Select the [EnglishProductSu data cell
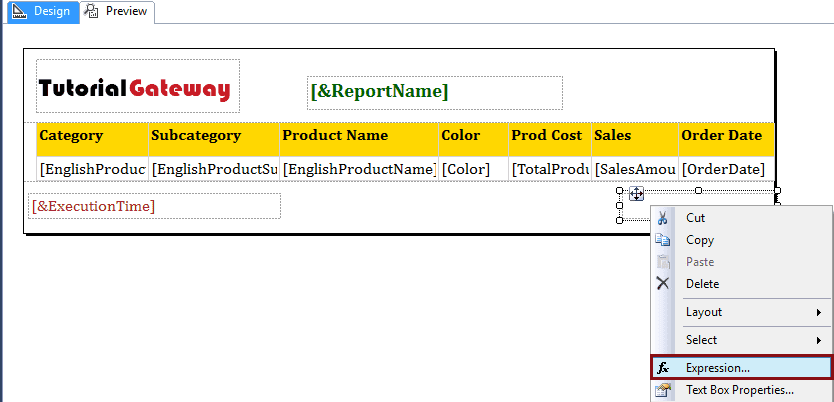 (x=214, y=169)
